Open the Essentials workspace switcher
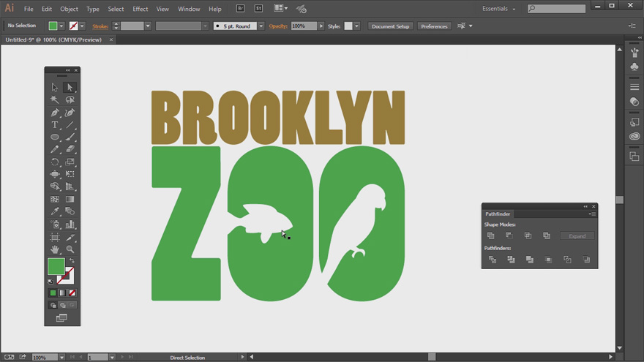The image size is (644, 362). (x=498, y=9)
